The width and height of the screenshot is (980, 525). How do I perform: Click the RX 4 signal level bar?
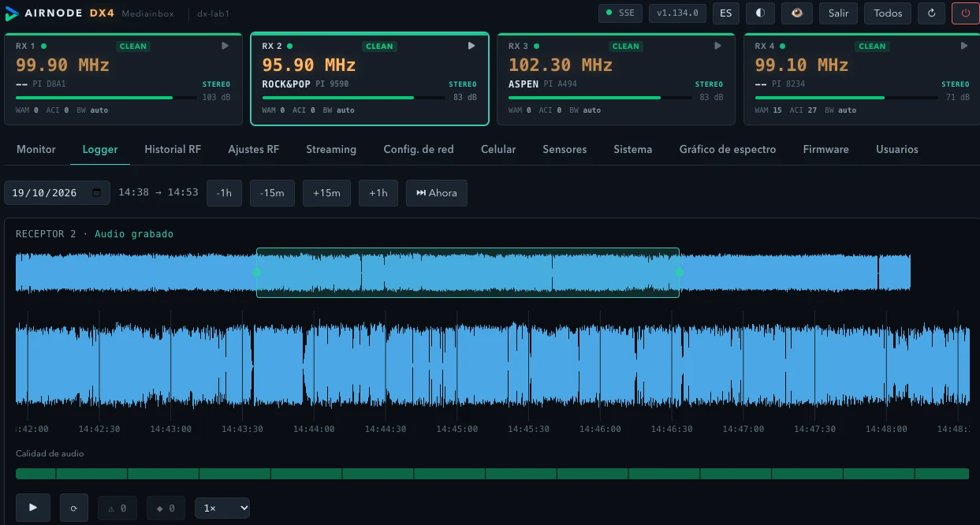845,98
